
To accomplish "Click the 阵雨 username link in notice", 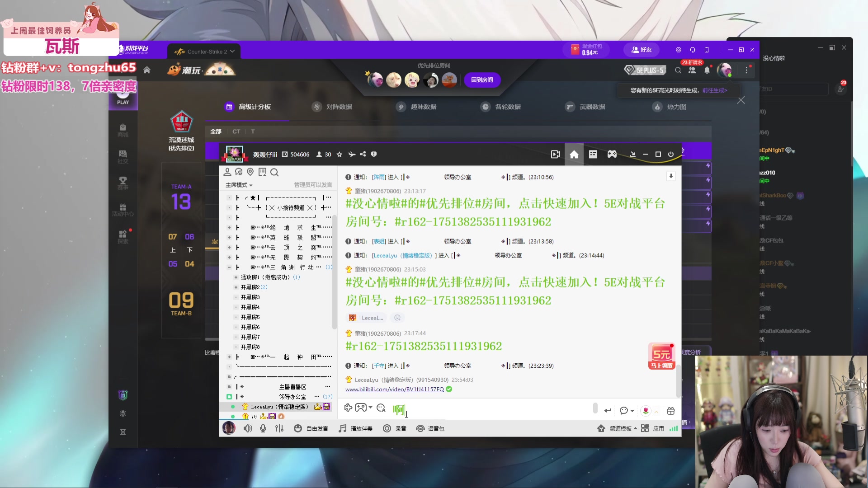I will (379, 177).
